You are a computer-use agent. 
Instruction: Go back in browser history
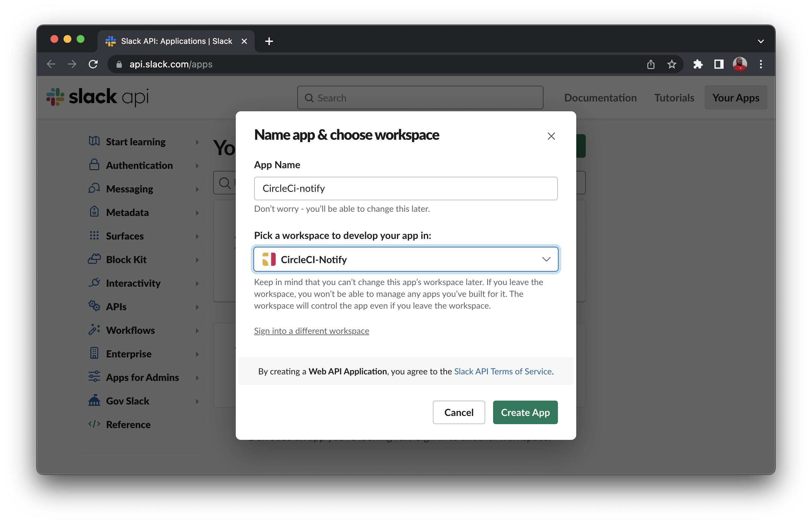[x=51, y=64]
